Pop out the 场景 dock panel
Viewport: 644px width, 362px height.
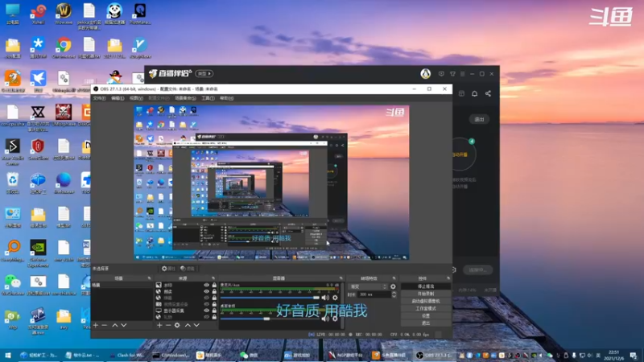(x=149, y=278)
